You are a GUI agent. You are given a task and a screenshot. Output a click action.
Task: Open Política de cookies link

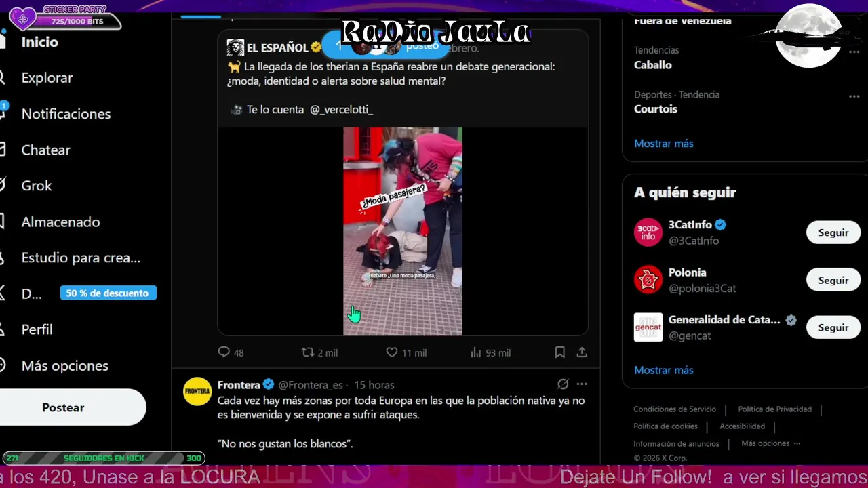[x=665, y=426]
